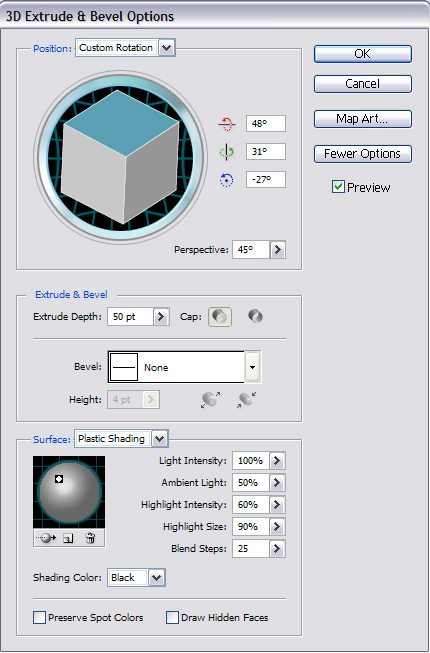Image resolution: width=430 pixels, height=653 pixels.
Task: Open the Surface Plastic Shading dropdown
Action: [160, 439]
